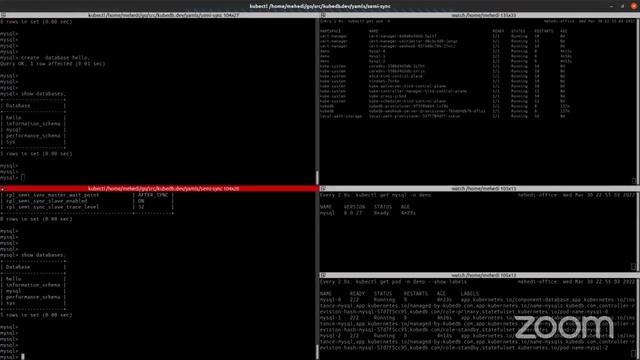Viewport: 640px width, 360px height.
Task: Click '8.0.27' version value
Action: point(353,213)
